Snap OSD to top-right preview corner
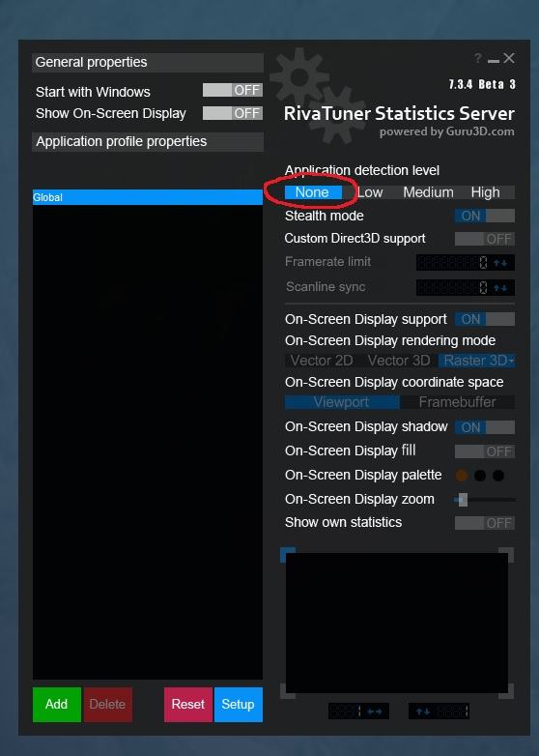Viewport: 539px width, 756px height. point(506,555)
